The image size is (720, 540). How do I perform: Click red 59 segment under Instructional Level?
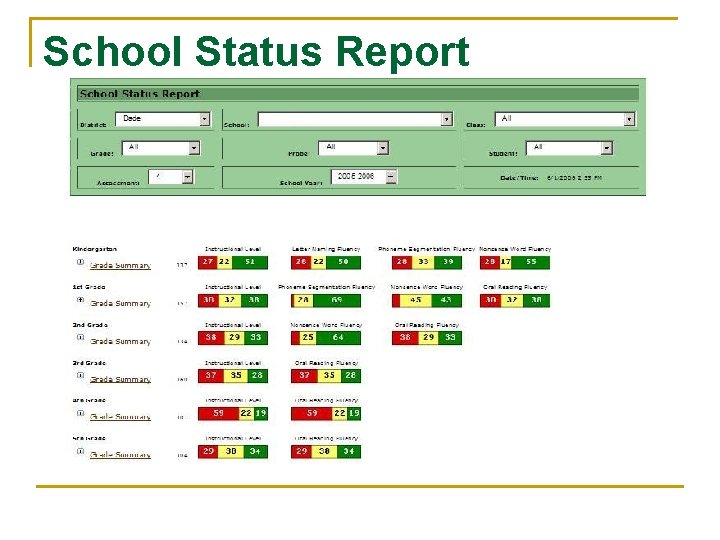click(x=219, y=414)
